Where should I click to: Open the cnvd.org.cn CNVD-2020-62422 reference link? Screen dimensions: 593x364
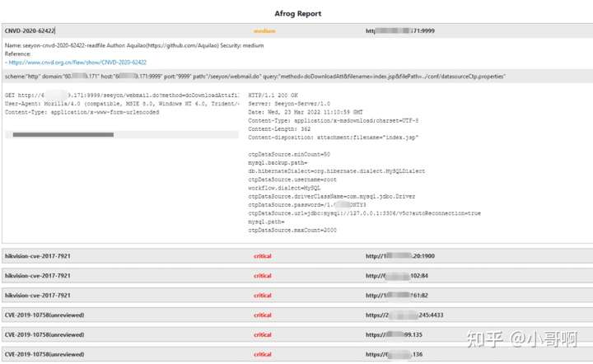click(x=77, y=63)
